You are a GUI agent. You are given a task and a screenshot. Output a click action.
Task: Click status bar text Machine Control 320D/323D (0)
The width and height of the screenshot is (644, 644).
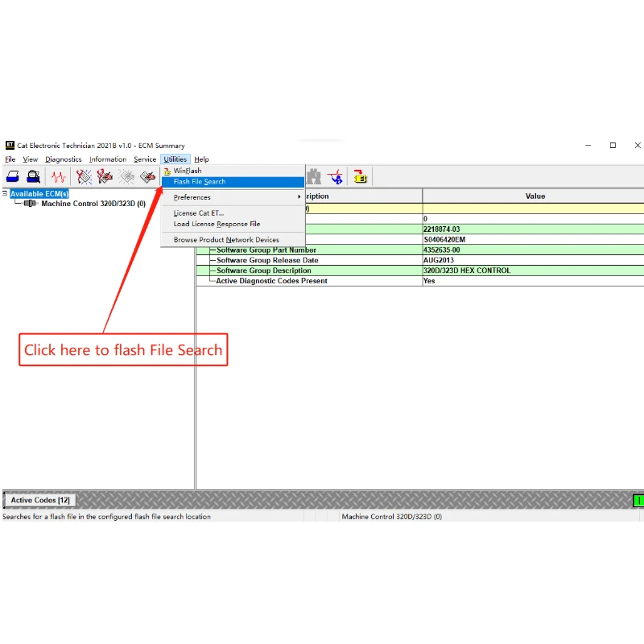pos(392,517)
